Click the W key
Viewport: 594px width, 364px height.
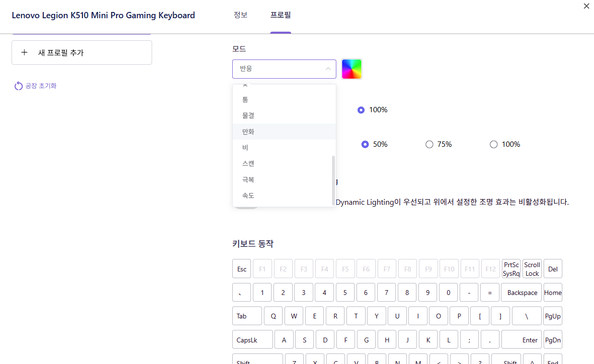click(294, 316)
